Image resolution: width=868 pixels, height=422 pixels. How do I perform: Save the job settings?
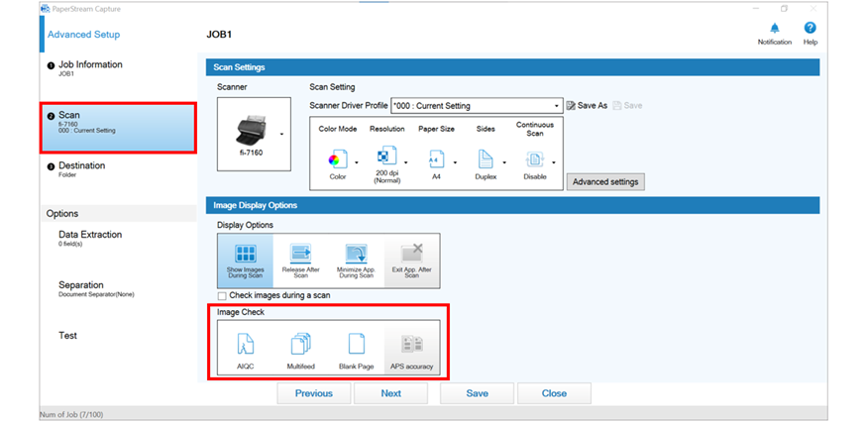[x=477, y=393]
